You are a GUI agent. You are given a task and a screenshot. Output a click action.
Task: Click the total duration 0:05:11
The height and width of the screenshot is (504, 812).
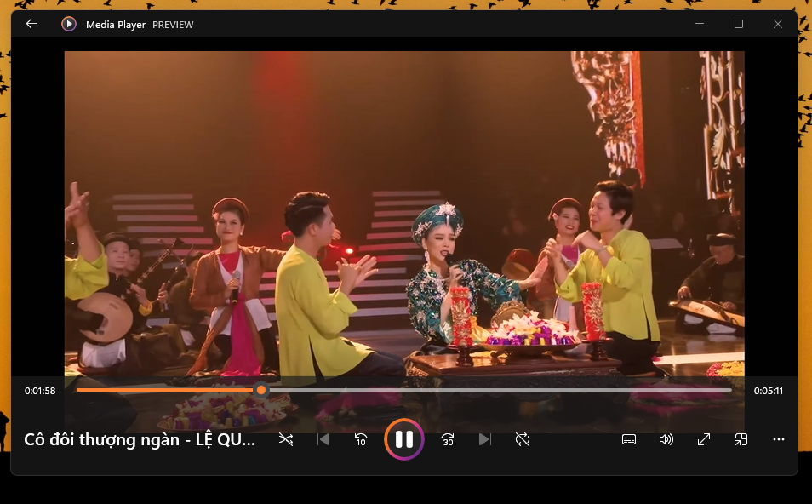click(769, 391)
